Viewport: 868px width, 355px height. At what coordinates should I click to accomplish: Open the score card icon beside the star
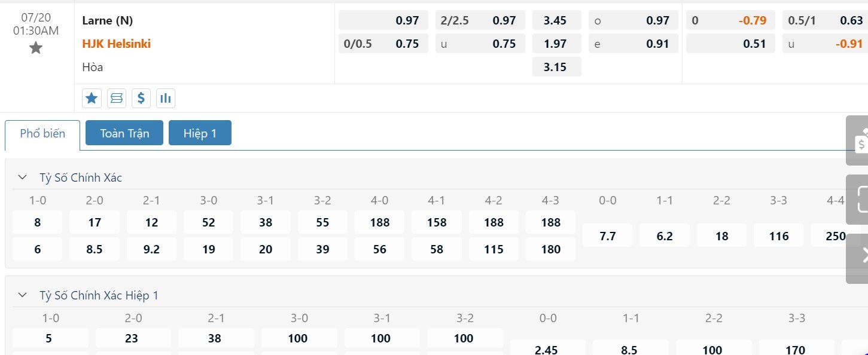pyautogui.click(x=116, y=98)
